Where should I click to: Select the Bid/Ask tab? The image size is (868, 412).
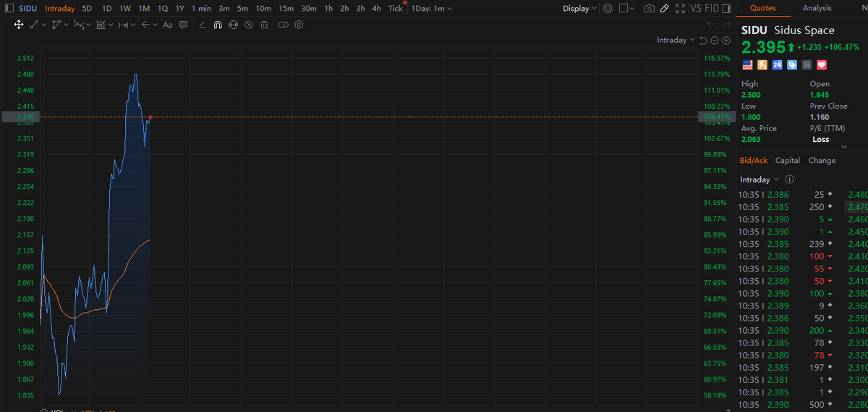754,161
